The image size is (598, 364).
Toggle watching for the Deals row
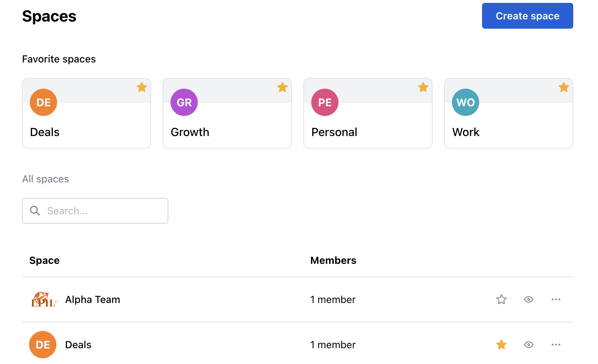(x=529, y=345)
